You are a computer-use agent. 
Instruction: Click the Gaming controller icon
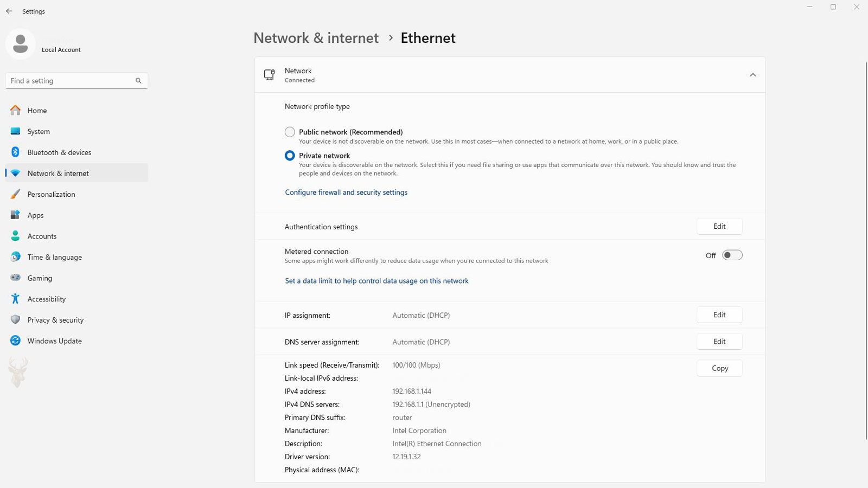15,278
